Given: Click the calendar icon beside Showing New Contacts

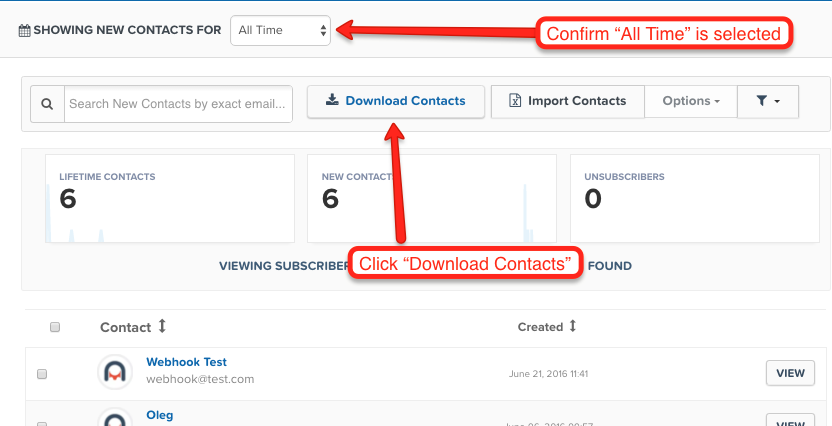Looking at the screenshot, I should 24,31.
